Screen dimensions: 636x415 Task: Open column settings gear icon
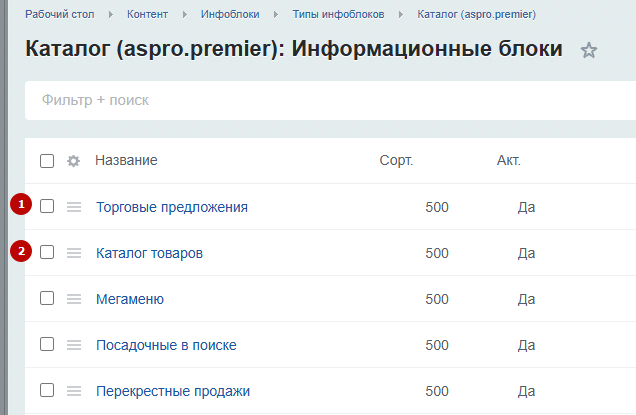[x=73, y=161]
